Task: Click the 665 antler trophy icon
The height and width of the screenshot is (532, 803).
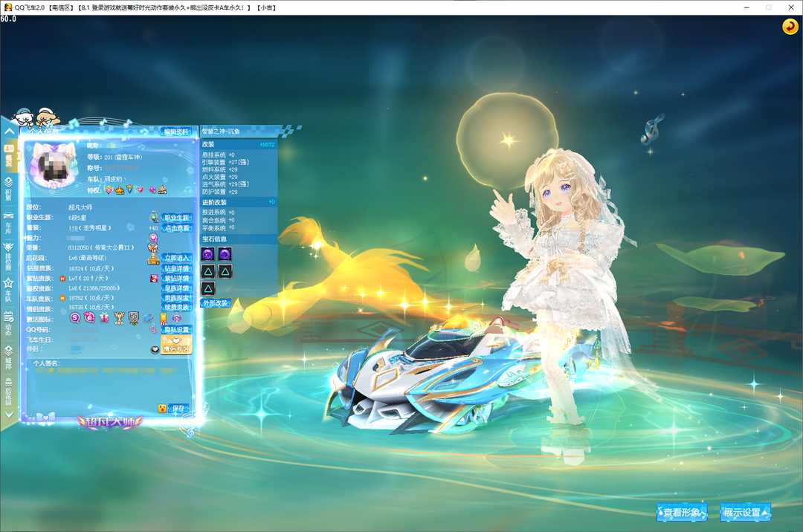Action: click(119, 319)
